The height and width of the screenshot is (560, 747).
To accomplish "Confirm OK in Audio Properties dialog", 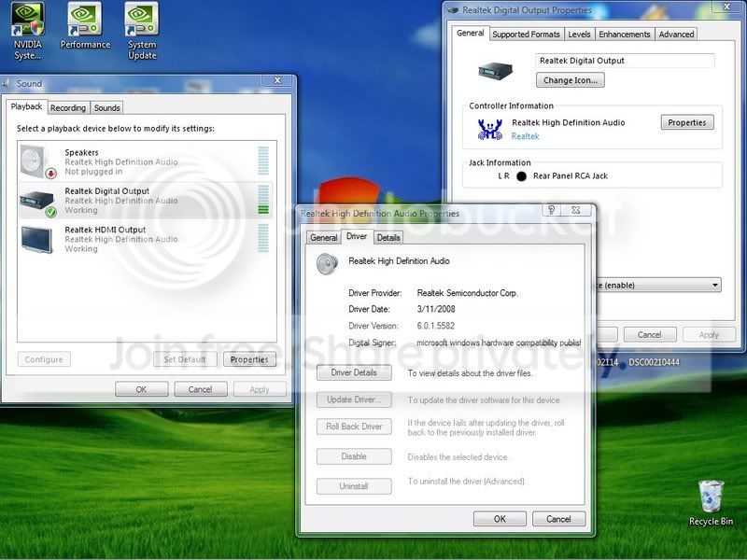I will point(500,519).
